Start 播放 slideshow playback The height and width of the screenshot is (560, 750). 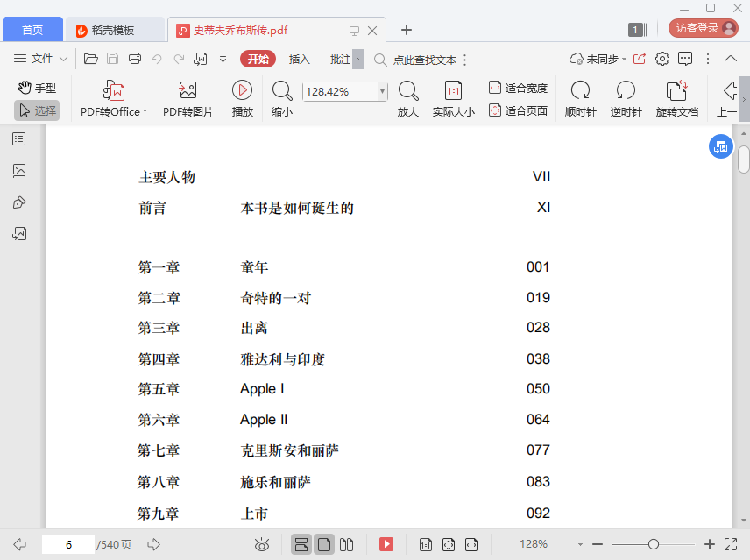(242, 99)
